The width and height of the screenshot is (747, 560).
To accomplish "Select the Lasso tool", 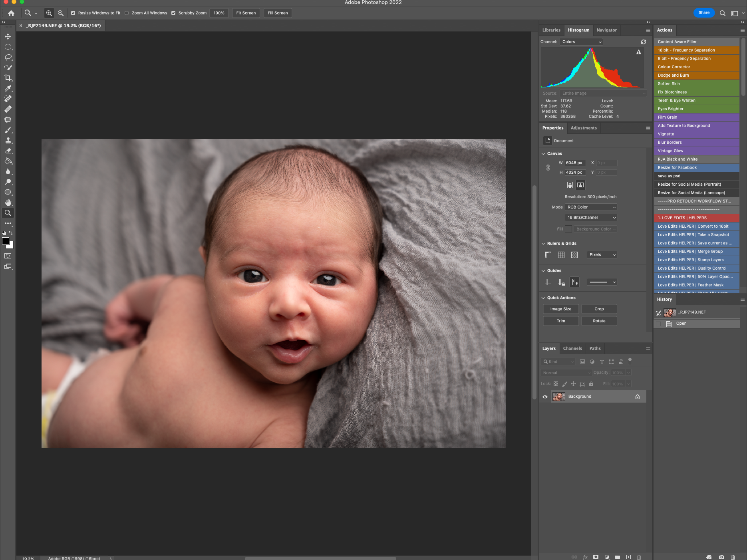I will [8, 57].
